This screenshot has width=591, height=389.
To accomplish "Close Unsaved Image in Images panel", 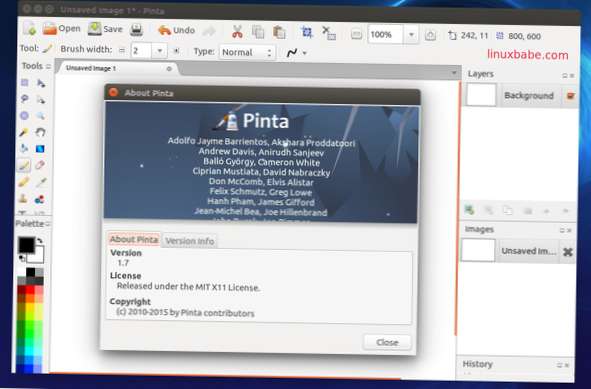I will [567, 252].
